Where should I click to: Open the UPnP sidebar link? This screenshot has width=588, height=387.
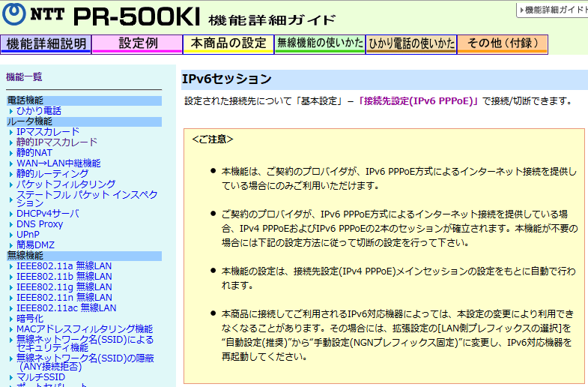tap(28, 235)
